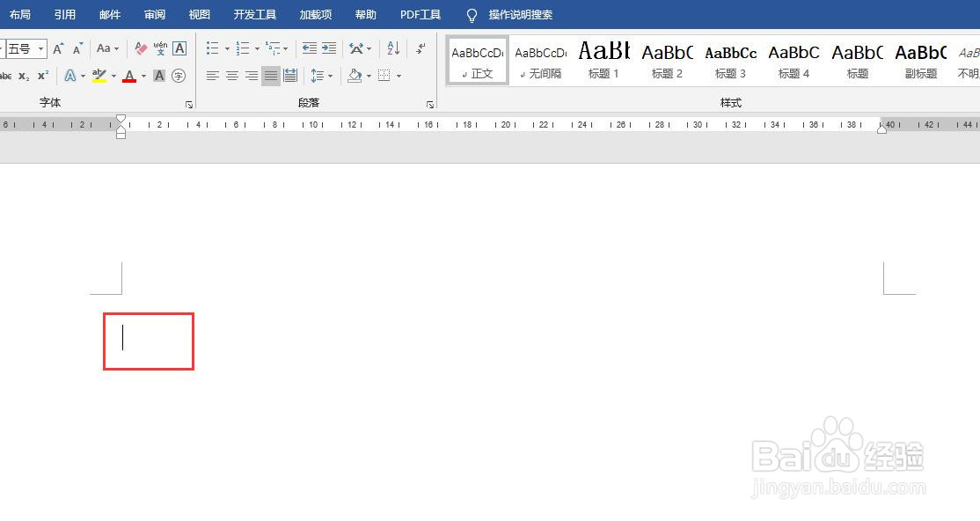980x521 pixels.
Task: Open the PDF工具 tab
Action: click(x=421, y=14)
